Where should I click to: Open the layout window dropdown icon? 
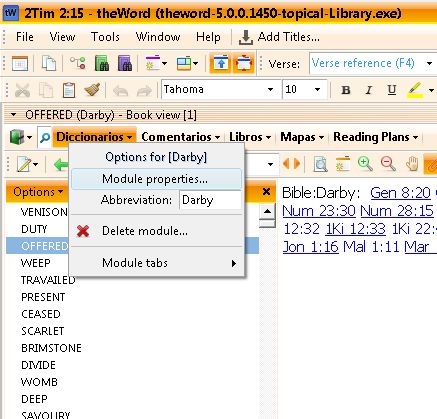(x=156, y=63)
